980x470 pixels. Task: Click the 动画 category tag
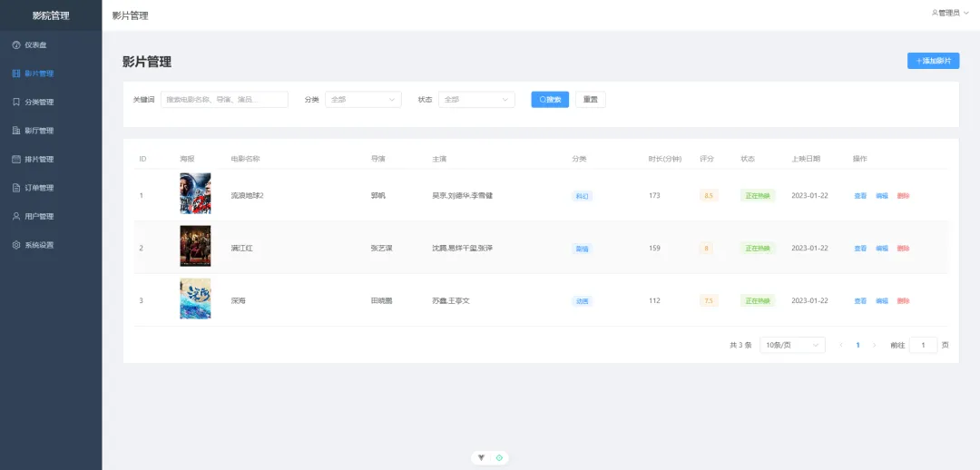tap(582, 300)
